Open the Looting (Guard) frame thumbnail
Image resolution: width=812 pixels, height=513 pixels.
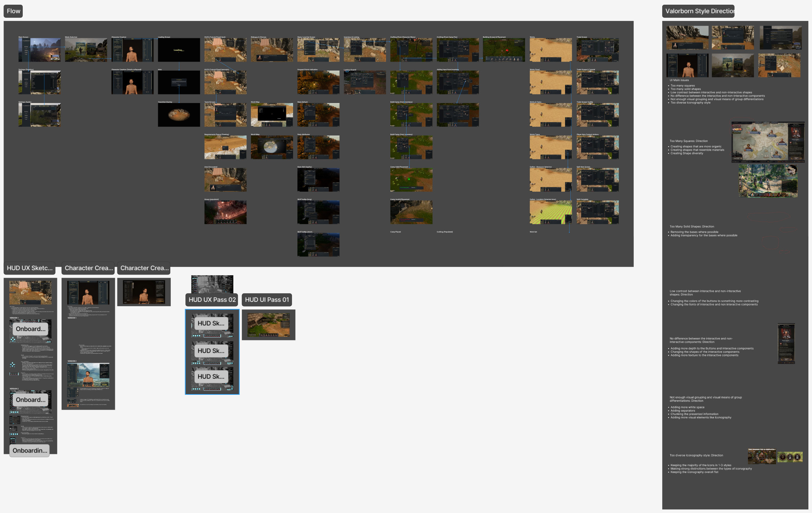coord(365,82)
